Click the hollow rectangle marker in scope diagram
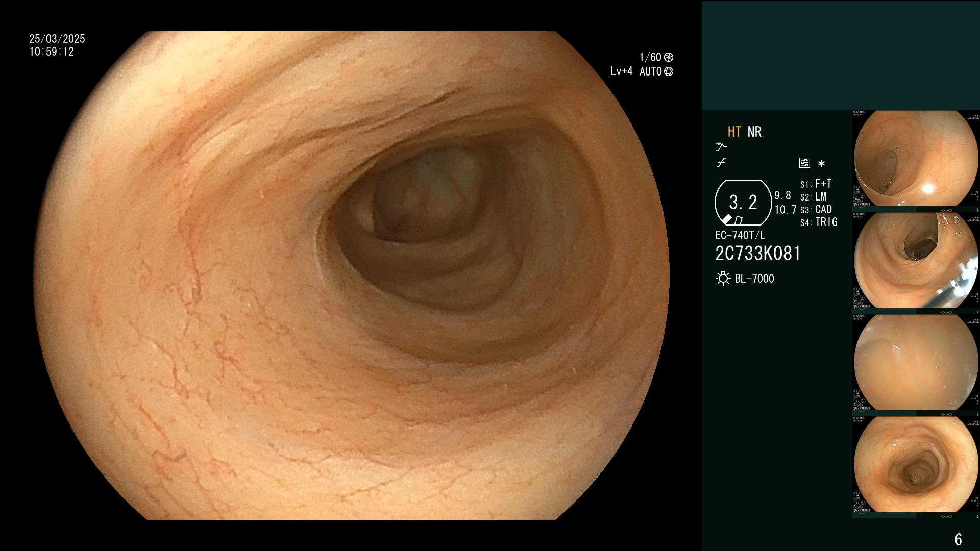The width and height of the screenshot is (980, 551). (739, 220)
